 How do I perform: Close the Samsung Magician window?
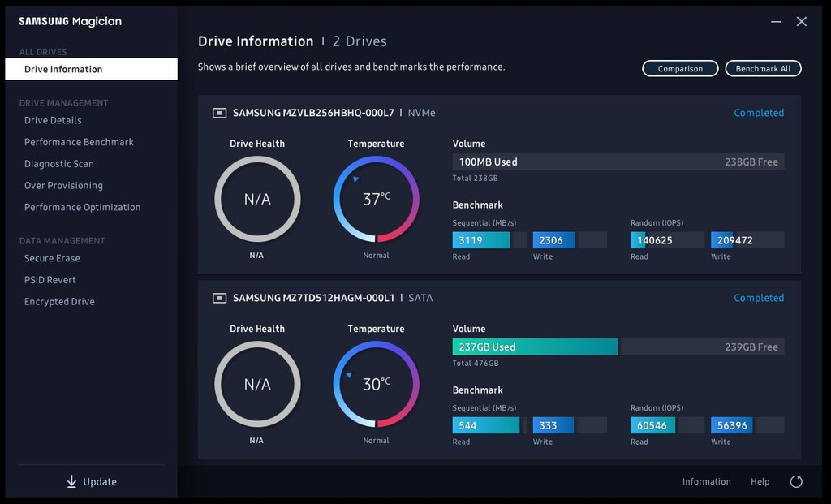coord(801,21)
